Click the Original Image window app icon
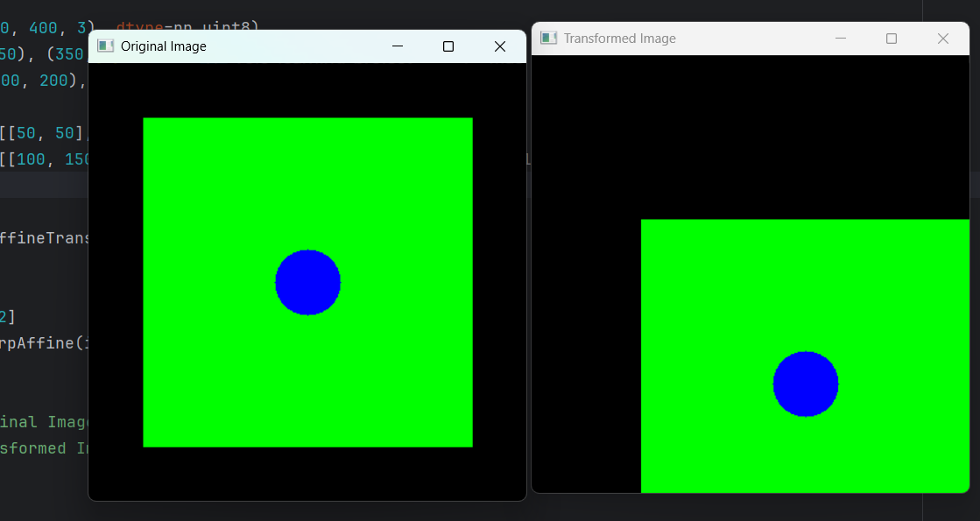The width and height of the screenshot is (980, 521). pos(106,46)
